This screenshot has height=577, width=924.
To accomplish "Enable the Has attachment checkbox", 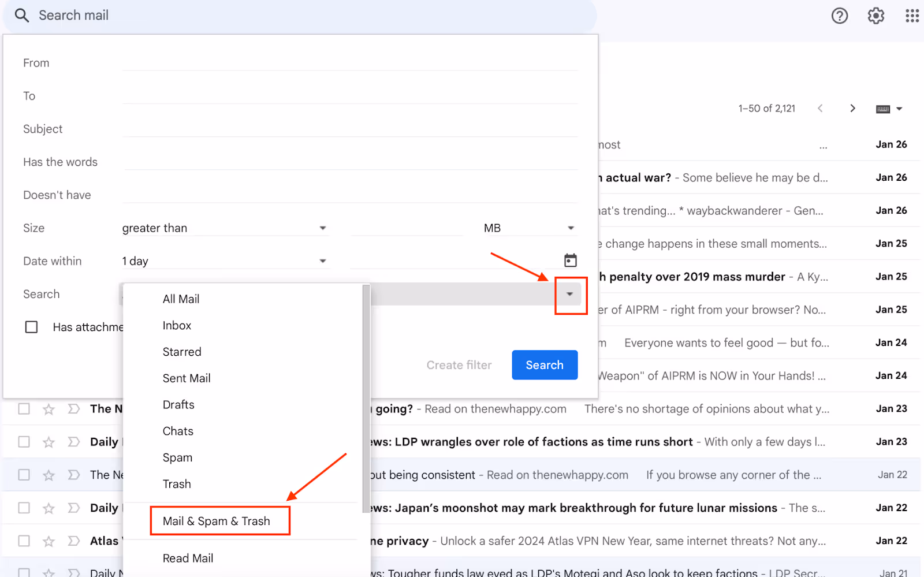I will [32, 327].
